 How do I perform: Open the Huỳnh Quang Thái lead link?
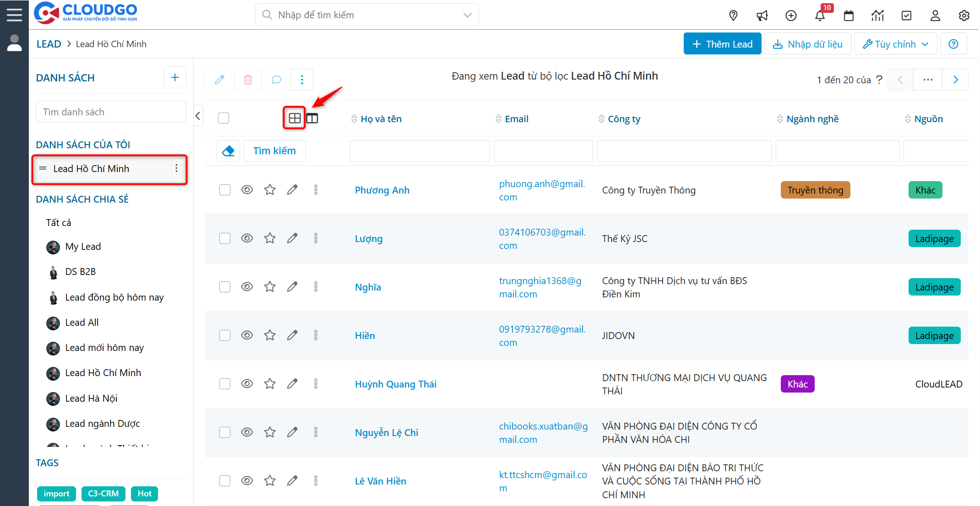(x=396, y=384)
